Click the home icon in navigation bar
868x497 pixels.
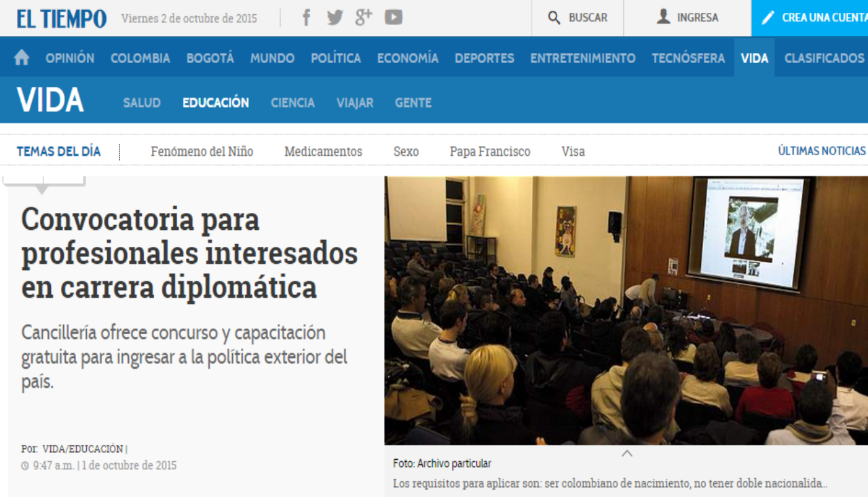point(22,58)
